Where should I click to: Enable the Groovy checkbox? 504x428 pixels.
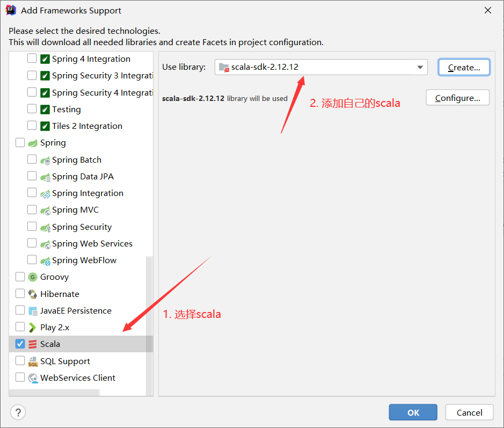click(20, 277)
